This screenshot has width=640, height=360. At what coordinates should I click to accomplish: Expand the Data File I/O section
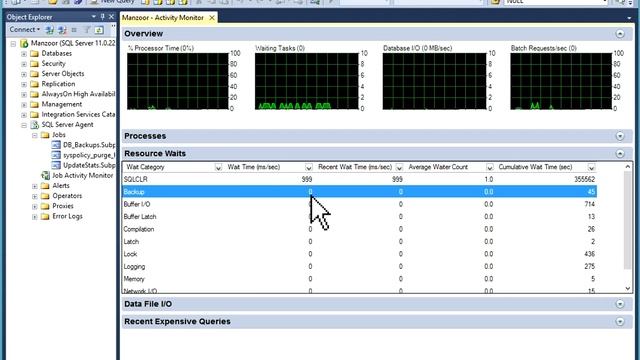click(x=620, y=304)
